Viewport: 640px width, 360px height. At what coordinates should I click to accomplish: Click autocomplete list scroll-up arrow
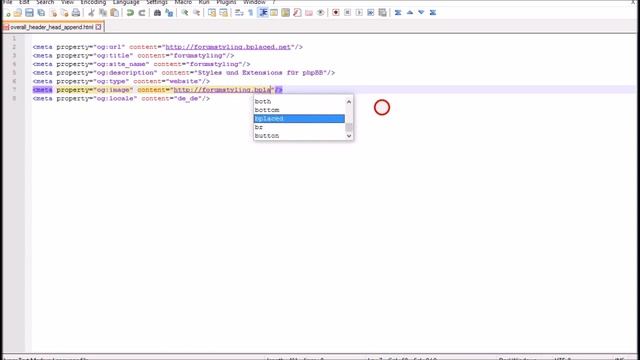click(x=349, y=102)
